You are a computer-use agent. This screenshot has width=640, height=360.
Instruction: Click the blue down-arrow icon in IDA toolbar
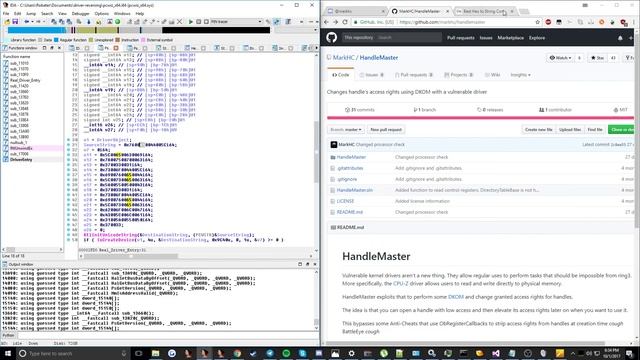tap(89, 22)
